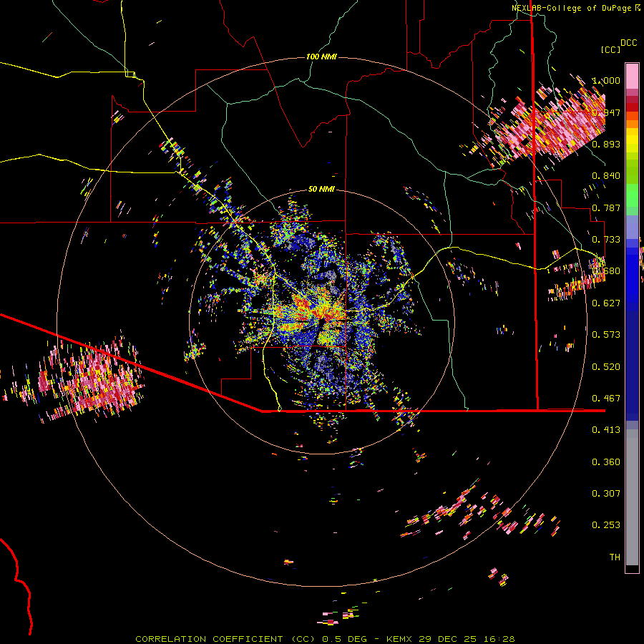The width and height of the screenshot is (644, 644).
Task: Select the 0.413 scale value
Action: [606, 430]
